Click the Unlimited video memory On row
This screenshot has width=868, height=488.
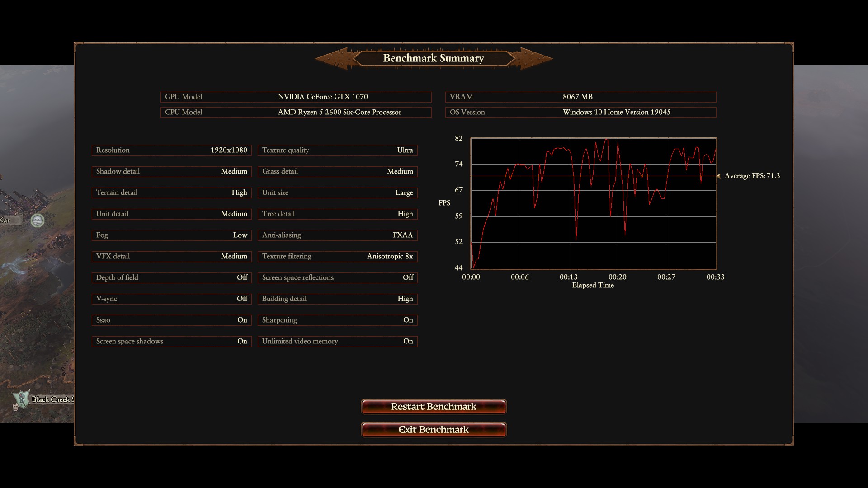click(x=337, y=341)
